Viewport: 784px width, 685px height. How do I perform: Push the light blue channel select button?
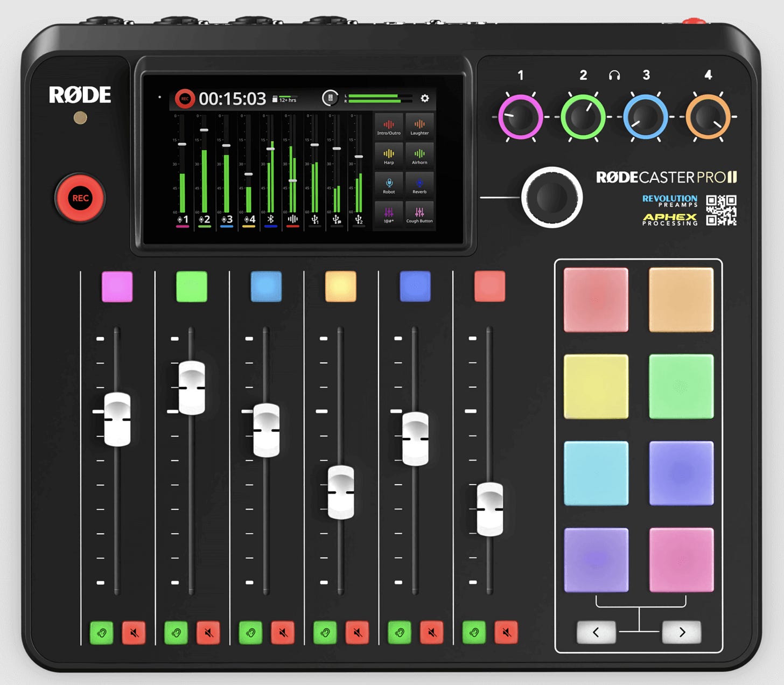tap(266, 286)
